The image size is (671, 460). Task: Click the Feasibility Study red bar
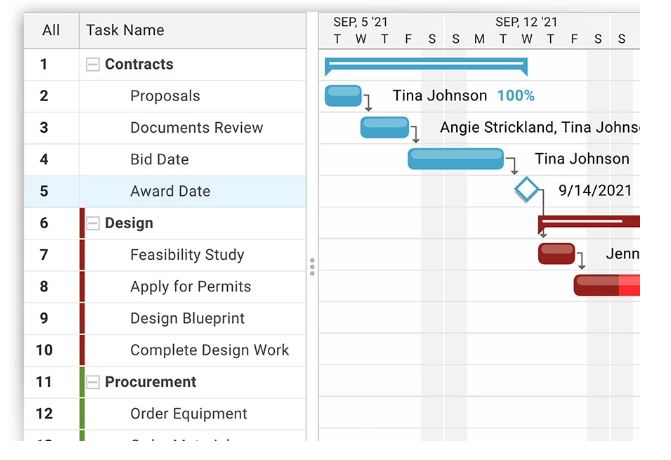(556, 254)
